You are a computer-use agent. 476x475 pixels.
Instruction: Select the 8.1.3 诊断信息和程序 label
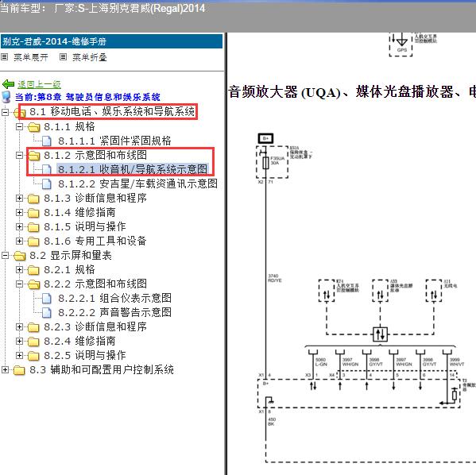(x=95, y=199)
